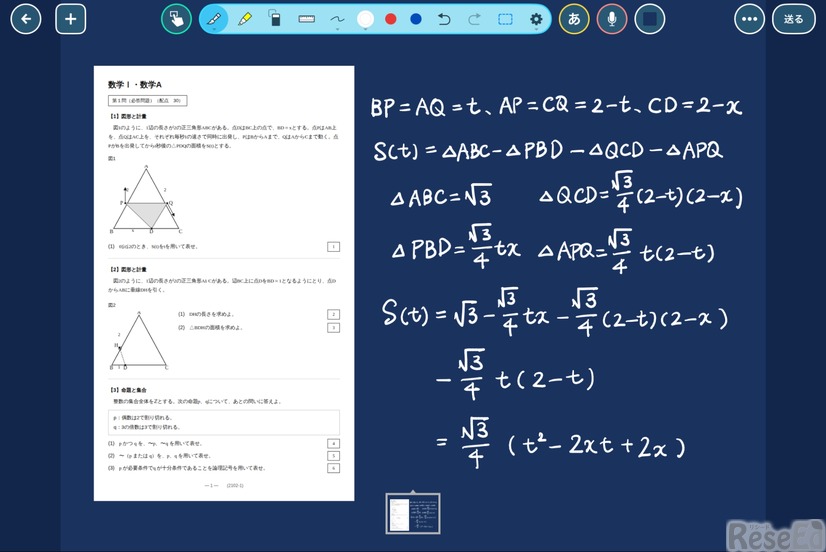Viewport: 826px width, 552px height.
Task: Open the card thumbnail at the bottom
Action: [413, 514]
